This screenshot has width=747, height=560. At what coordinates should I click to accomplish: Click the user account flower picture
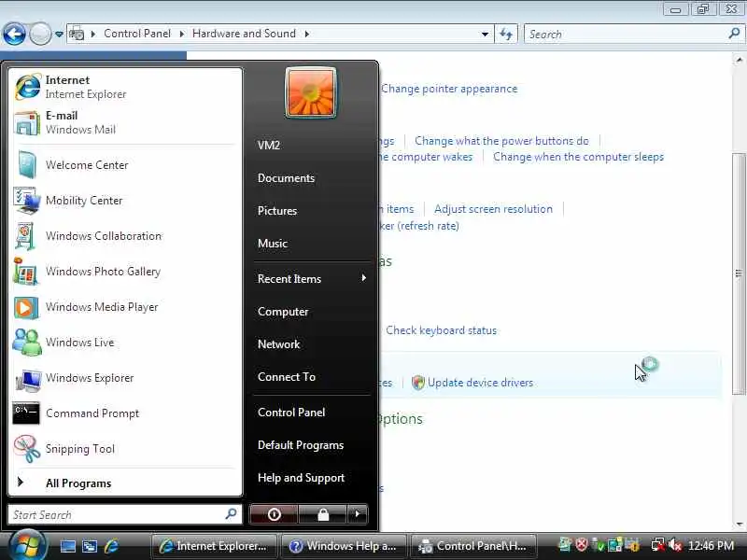pyautogui.click(x=311, y=92)
